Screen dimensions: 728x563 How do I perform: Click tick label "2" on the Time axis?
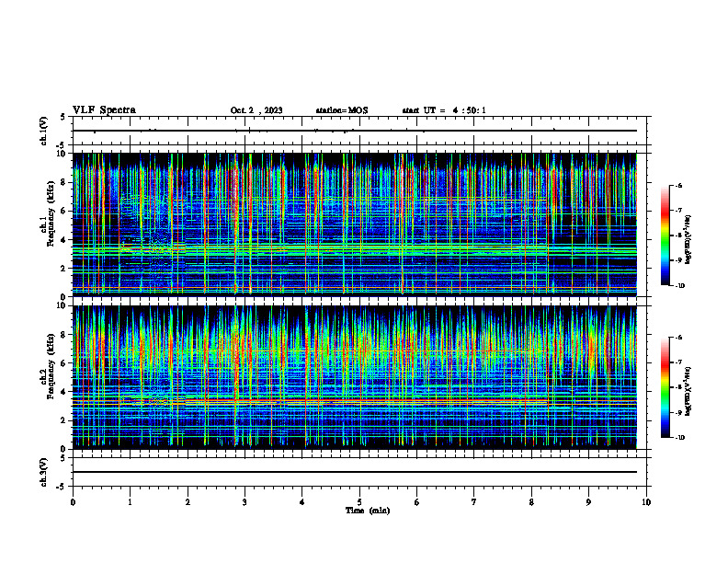(188, 502)
